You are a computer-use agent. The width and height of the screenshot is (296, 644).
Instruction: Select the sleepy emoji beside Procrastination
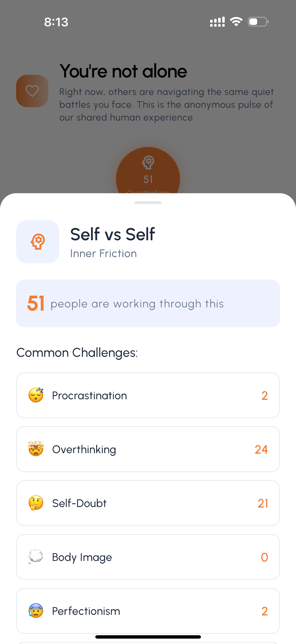[x=36, y=395]
